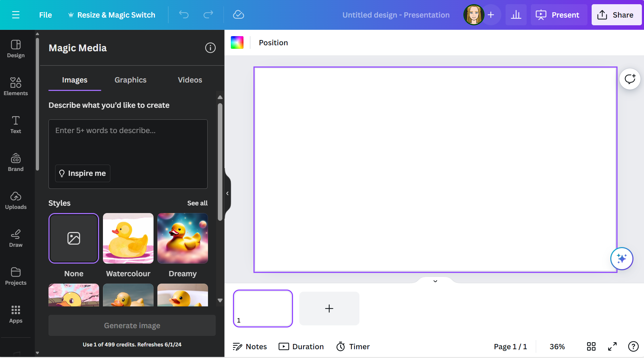
Task: Open the background colour swatch
Action: 237,42
